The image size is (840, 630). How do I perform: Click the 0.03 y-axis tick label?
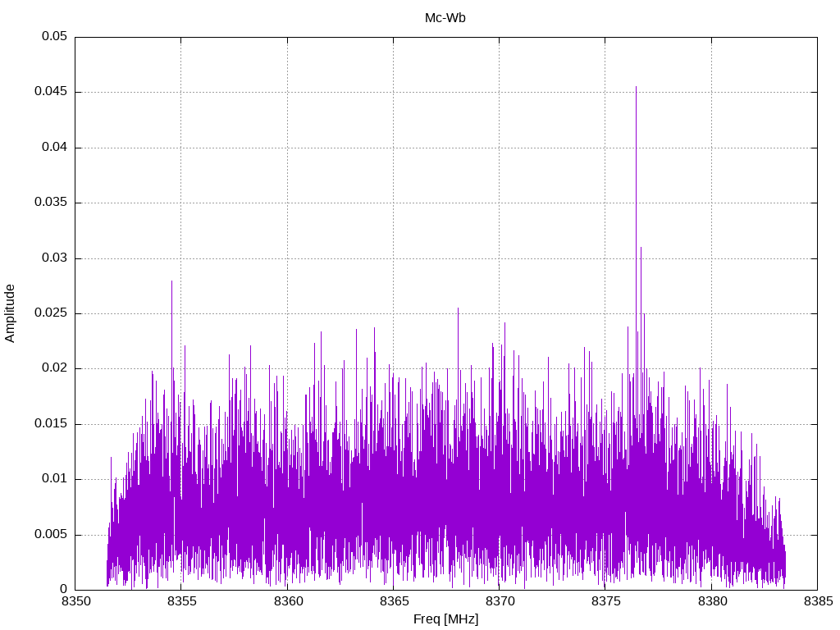pos(54,258)
